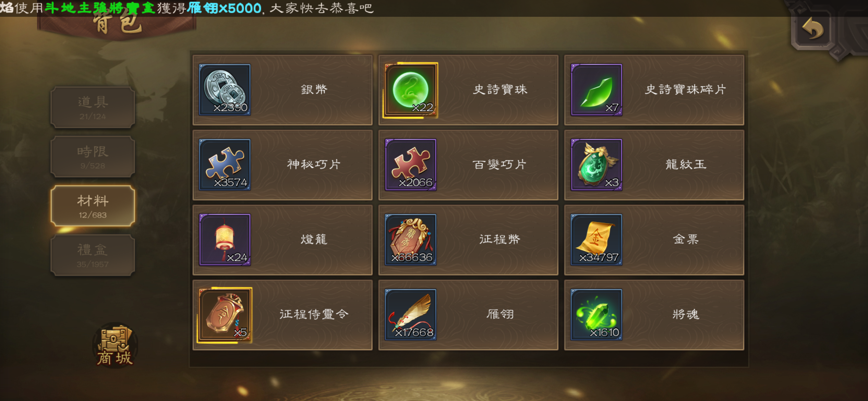Tap the 雁翎 feather icon
Screen dimensions: 868x401
(410, 315)
